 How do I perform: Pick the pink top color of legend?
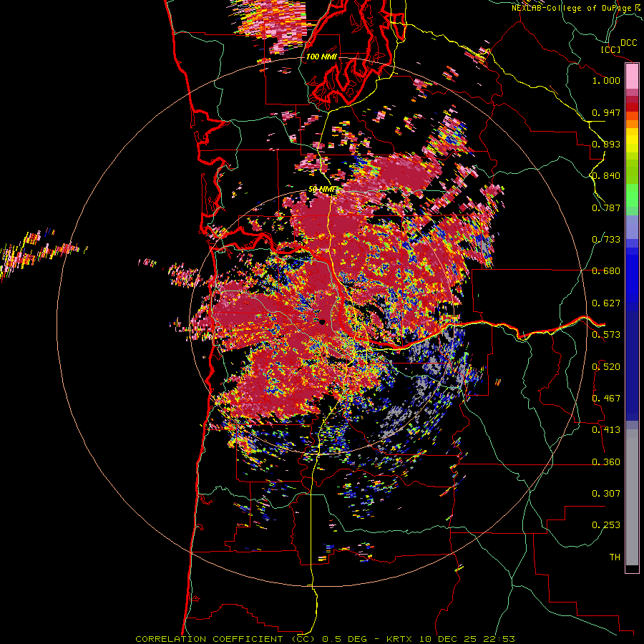pos(632,77)
